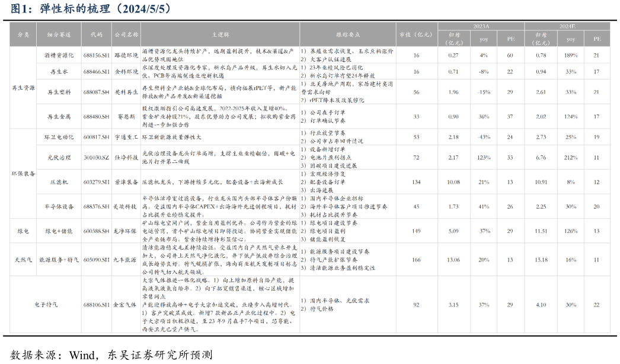
Task: Click the '再生塑料' segment cell
Action: 59,92
